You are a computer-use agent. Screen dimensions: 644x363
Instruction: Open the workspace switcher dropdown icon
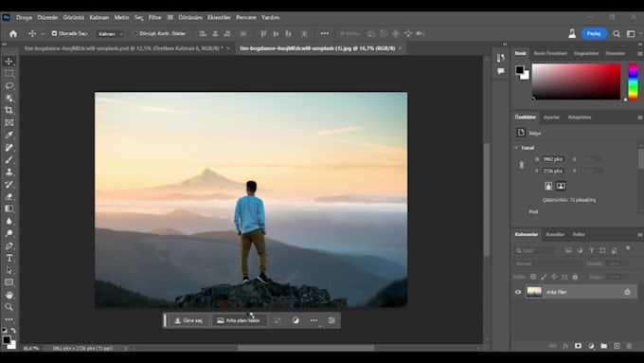click(x=632, y=34)
